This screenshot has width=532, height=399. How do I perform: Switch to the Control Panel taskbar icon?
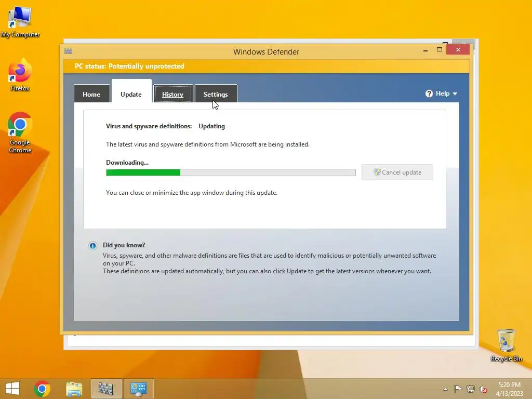pyautogui.click(x=139, y=389)
